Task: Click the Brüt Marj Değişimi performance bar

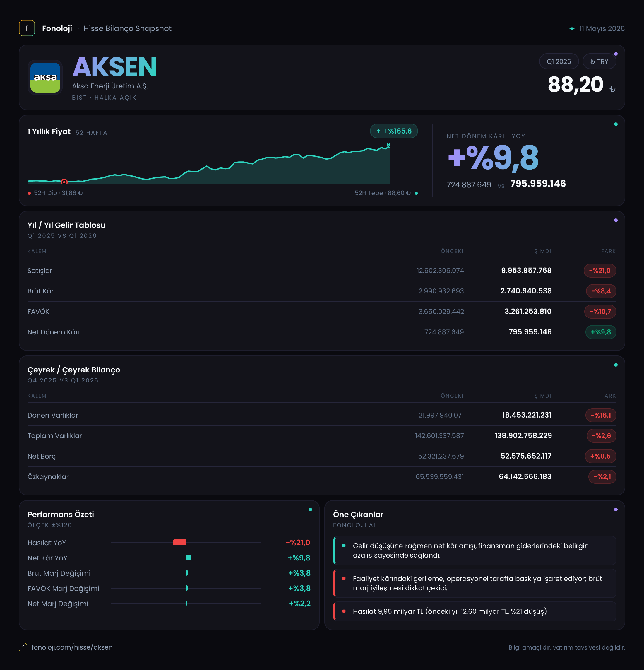Action: coord(186,572)
